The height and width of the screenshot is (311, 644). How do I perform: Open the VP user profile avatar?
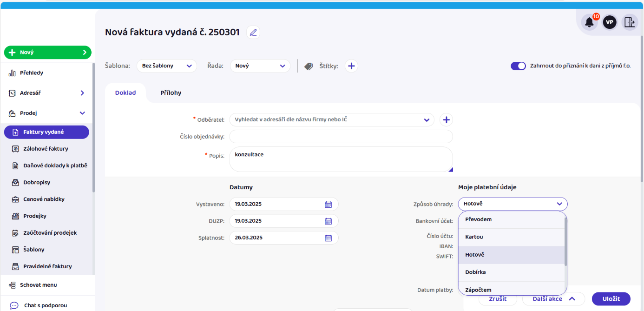tap(610, 22)
